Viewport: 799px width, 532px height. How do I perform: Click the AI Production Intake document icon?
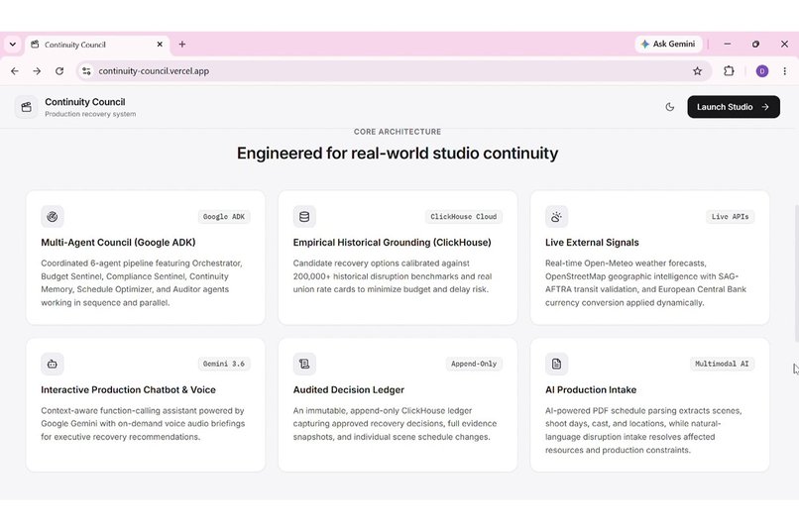point(556,364)
